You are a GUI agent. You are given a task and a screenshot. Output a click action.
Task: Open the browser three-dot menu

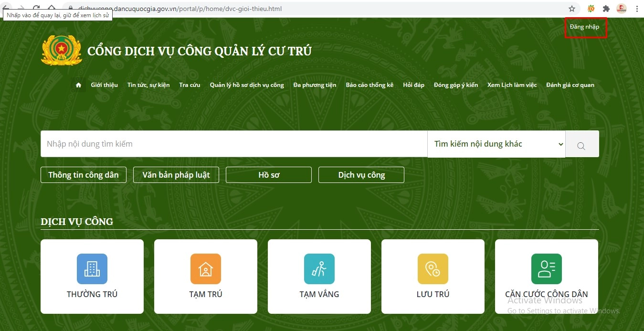(637, 8)
